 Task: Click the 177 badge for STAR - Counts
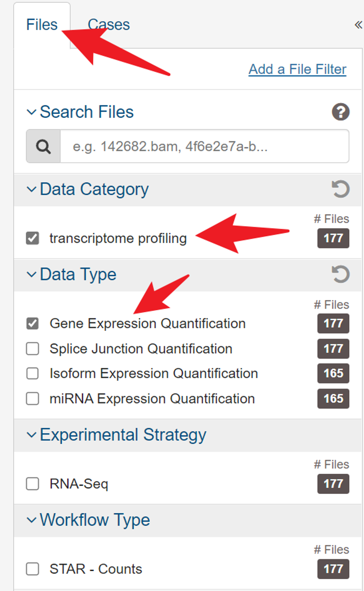pyautogui.click(x=333, y=569)
